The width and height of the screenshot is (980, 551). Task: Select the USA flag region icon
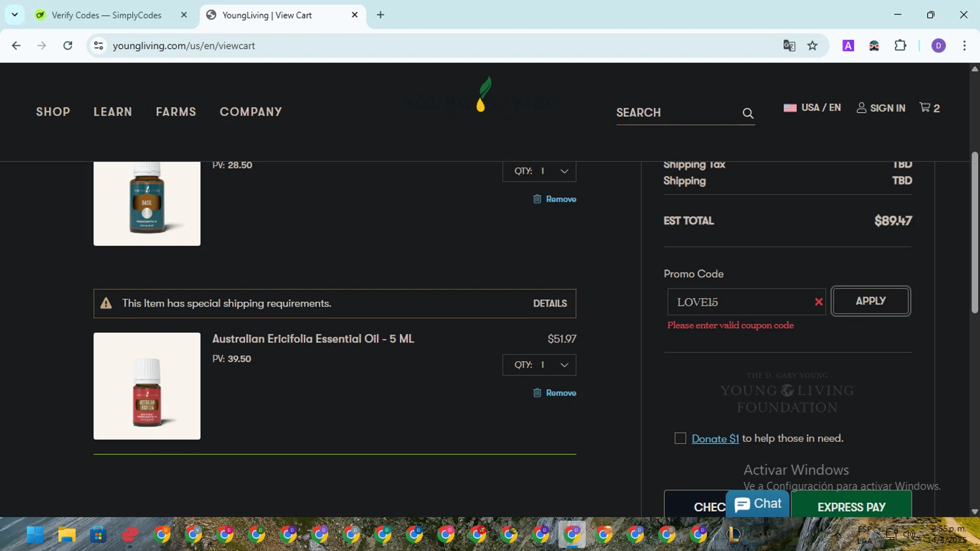pos(790,108)
